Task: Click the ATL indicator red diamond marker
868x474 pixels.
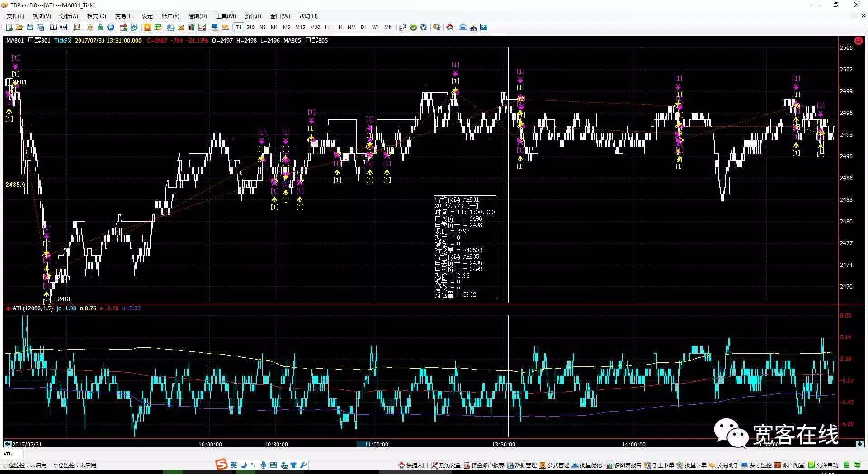Action: (x=8, y=308)
